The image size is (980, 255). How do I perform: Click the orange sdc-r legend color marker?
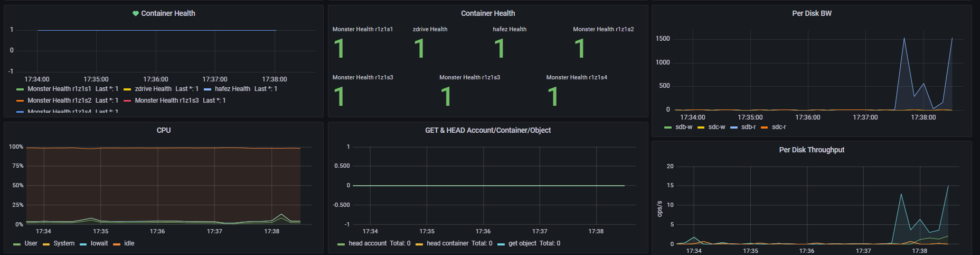click(x=765, y=127)
